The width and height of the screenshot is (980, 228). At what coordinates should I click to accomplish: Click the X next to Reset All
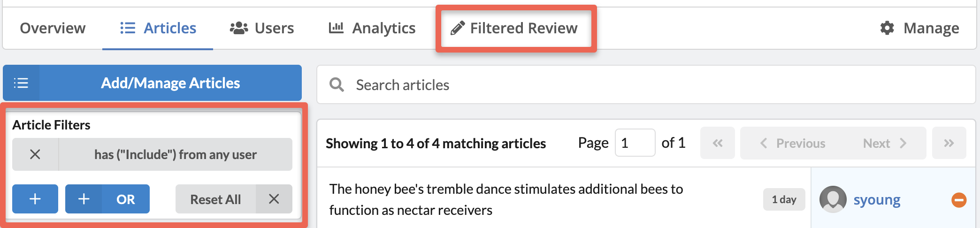tap(274, 199)
